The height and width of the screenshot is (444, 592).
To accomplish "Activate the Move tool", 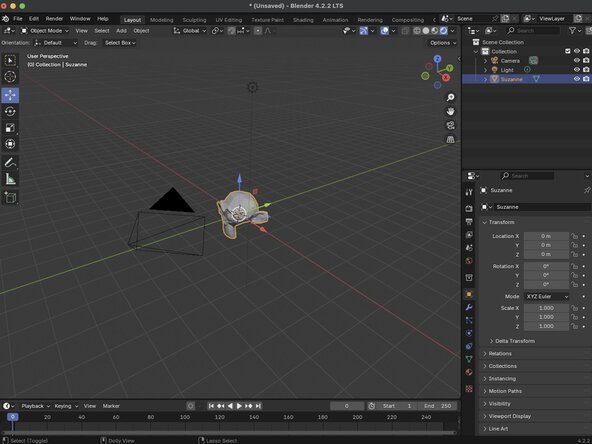I will point(10,95).
